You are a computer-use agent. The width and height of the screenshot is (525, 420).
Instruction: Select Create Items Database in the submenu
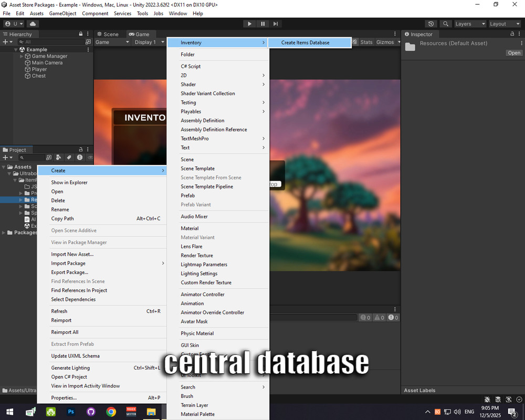(305, 43)
